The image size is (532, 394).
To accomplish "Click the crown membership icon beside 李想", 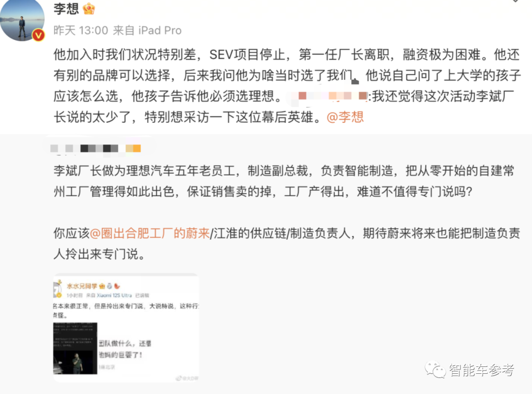I will click(x=89, y=8).
